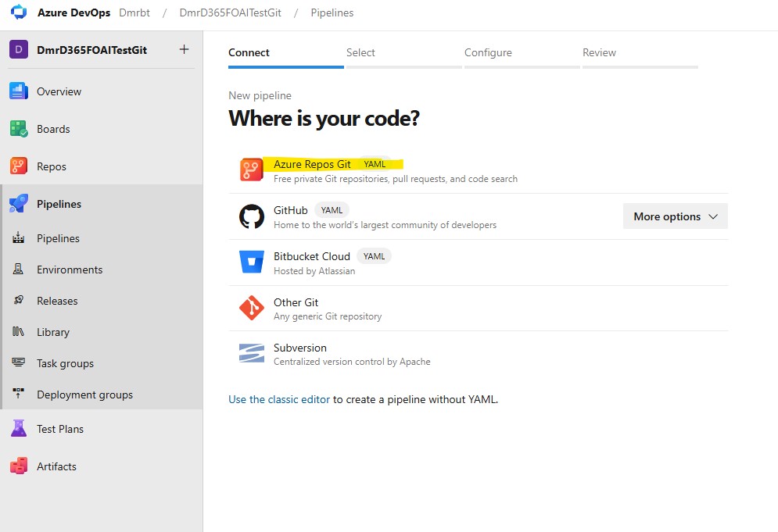Click the Artifacts icon
The height and width of the screenshot is (532, 778).
point(18,466)
